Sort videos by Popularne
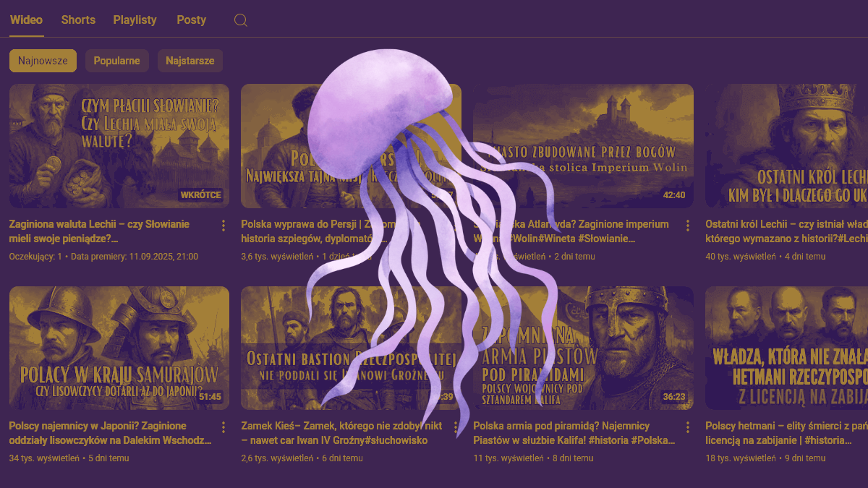The height and width of the screenshot is (488, 868). point(117,61)
